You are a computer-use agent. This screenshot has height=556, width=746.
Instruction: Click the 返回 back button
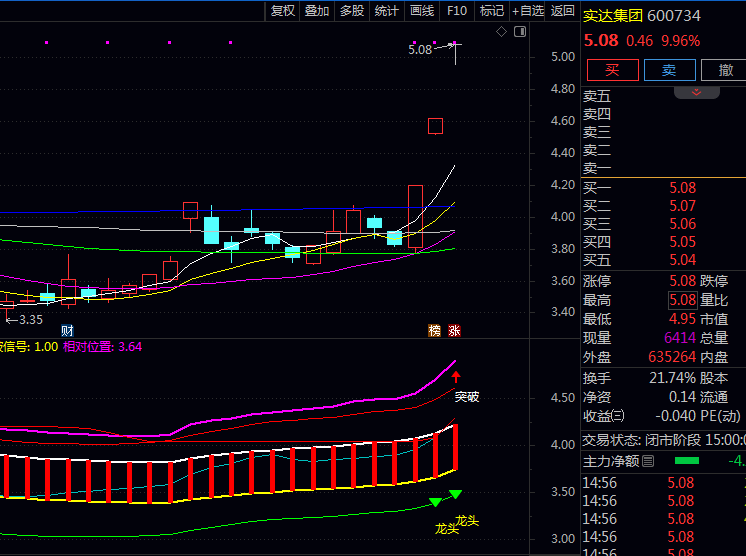pos(564,11)
